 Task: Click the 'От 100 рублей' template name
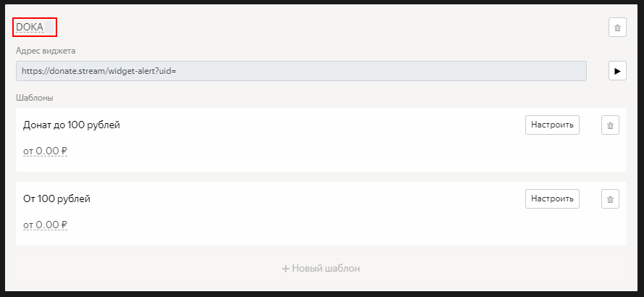click(x=56, y=199)
